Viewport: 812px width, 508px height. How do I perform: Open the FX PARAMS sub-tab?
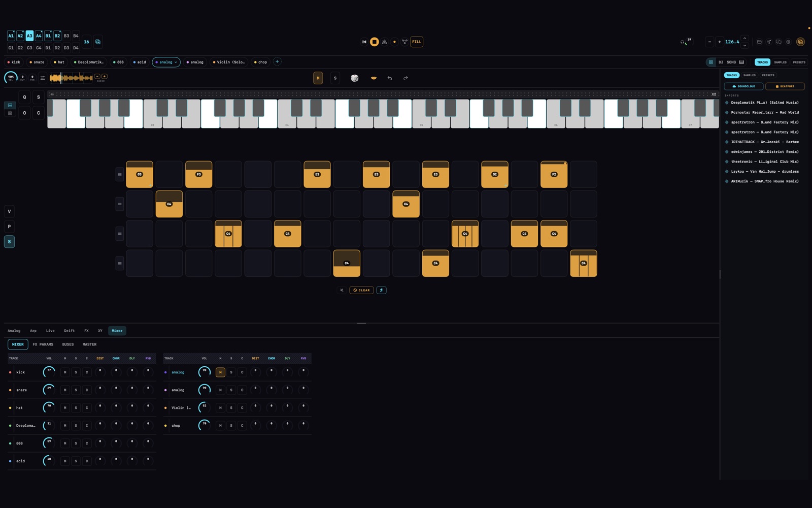(x=43, y=344)
